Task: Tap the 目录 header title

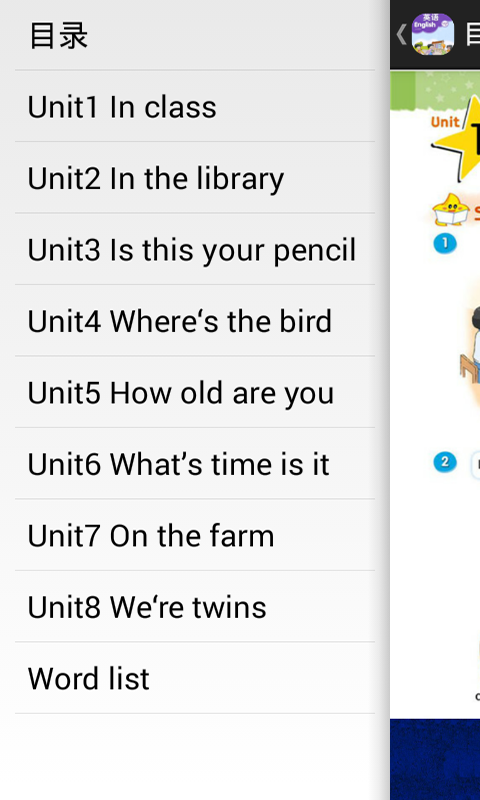Action: click(58, 35)
